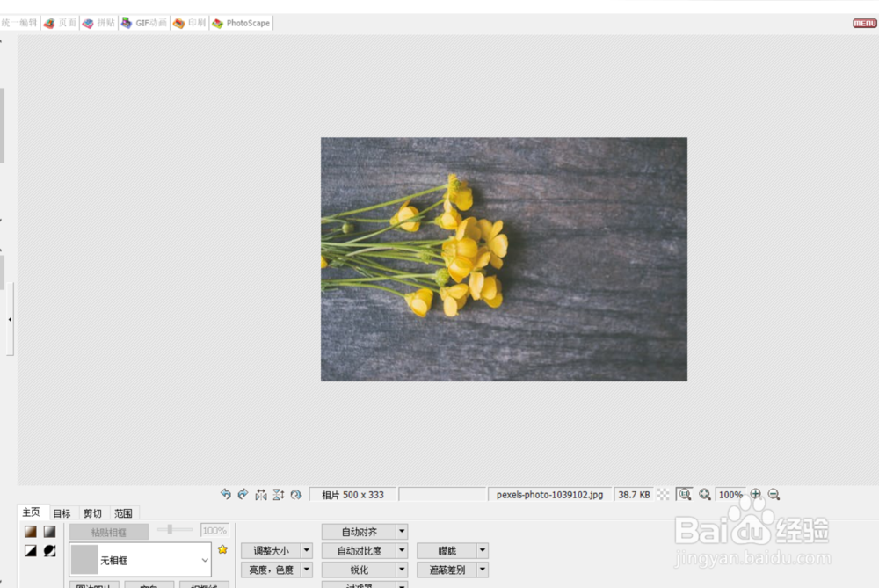Redo the last undone edit
This screenshot has width=879, height=588.
point(243,494)
